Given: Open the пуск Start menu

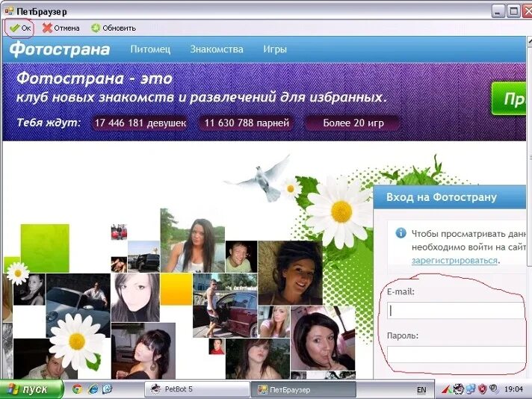Looking at the screenshot, I should (31, 389).
